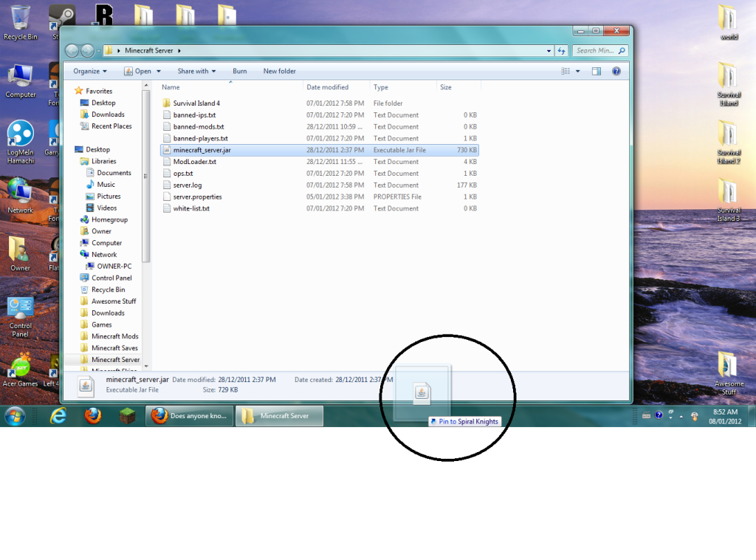Expand the Share with dropdown
Screen dimensions: 756x560
click(196, 71)
